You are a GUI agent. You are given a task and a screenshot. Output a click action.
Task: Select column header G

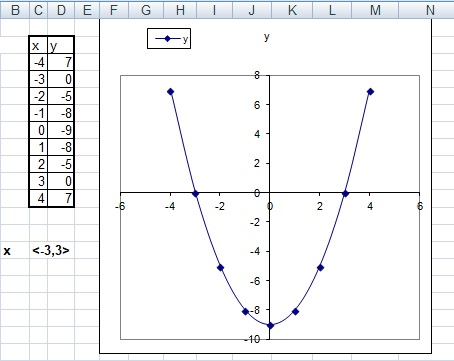click(146, 10)
